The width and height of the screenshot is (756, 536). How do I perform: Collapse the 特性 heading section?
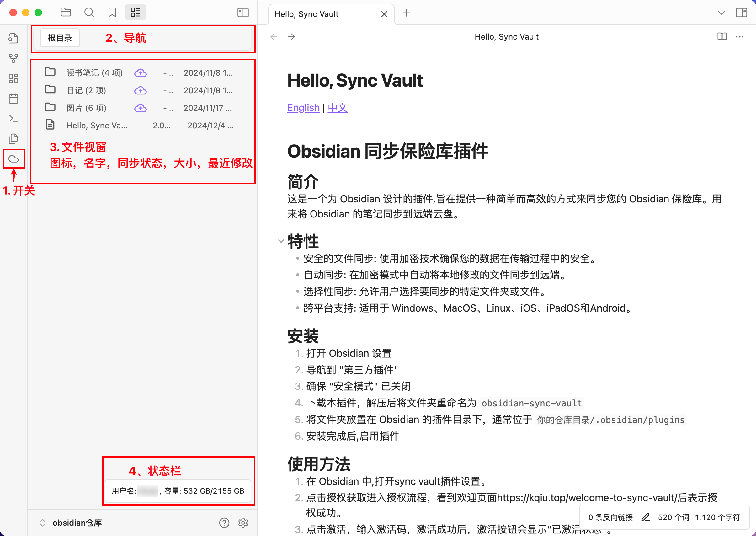(x=281, y=241)
